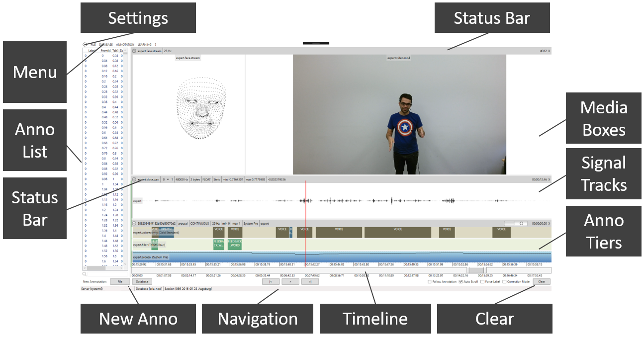Open the LEARNING menu
Viewport: 644px width, 341px height.
[x=144, y=44]
